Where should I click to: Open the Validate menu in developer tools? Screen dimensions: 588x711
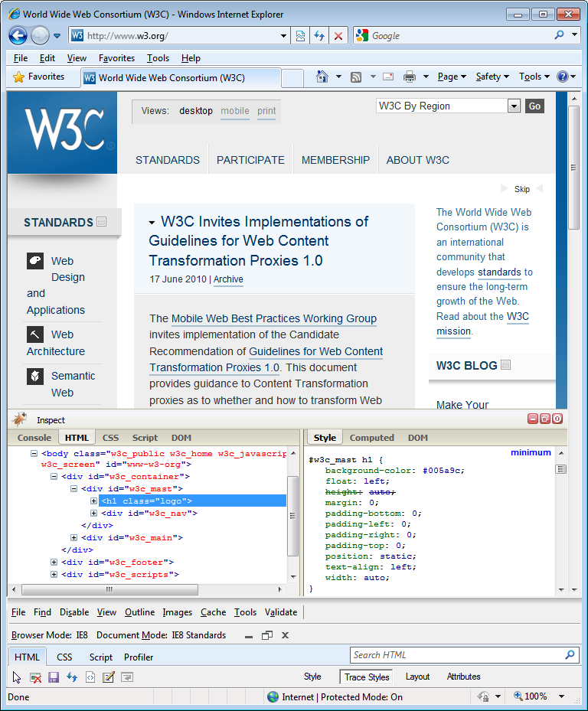[281, 612]
